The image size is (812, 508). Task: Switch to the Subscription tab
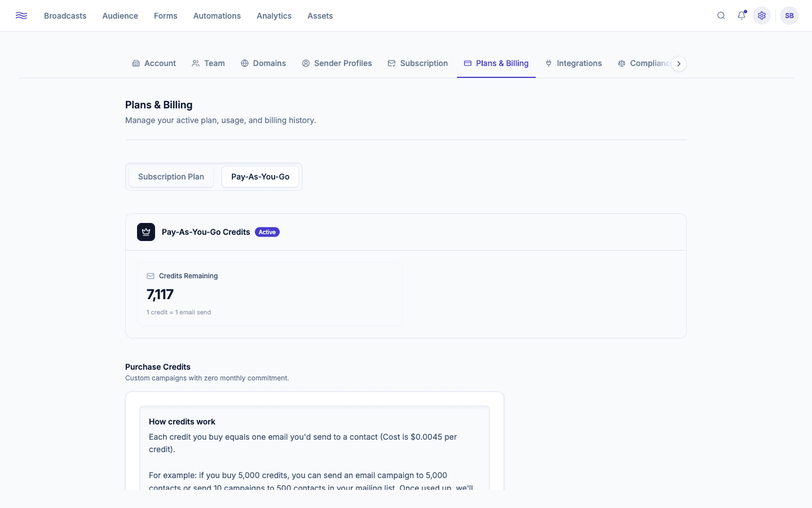pos(418,63)
